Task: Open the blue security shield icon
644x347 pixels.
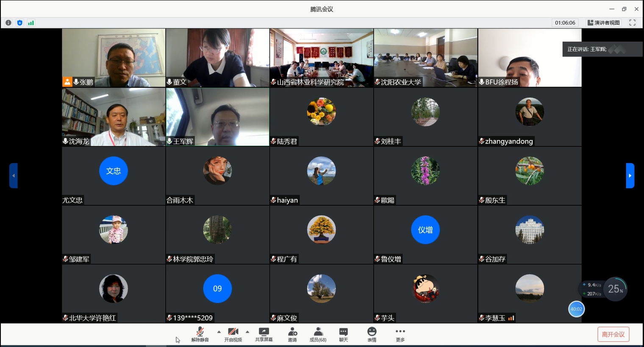Action: tap(19, 23)
